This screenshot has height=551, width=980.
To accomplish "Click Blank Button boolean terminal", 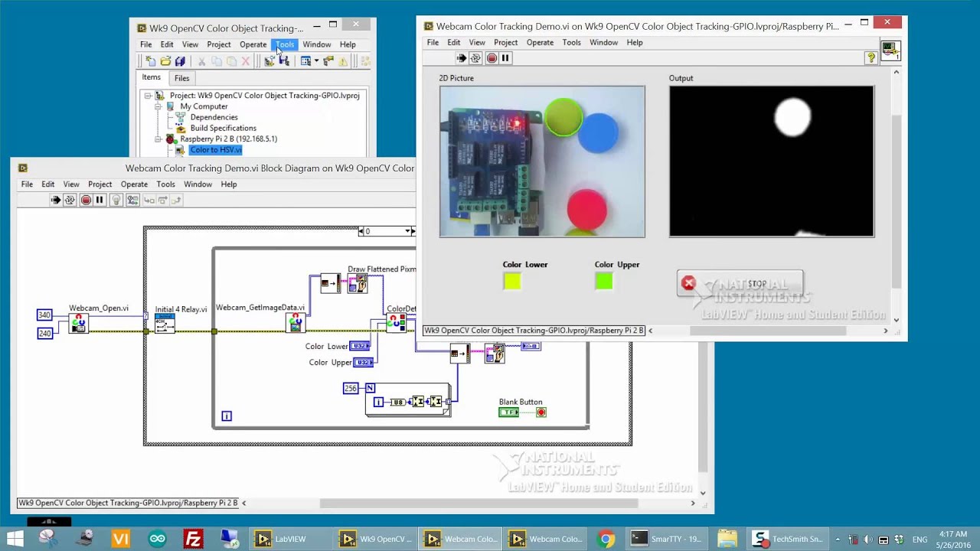I will [509, 412].
